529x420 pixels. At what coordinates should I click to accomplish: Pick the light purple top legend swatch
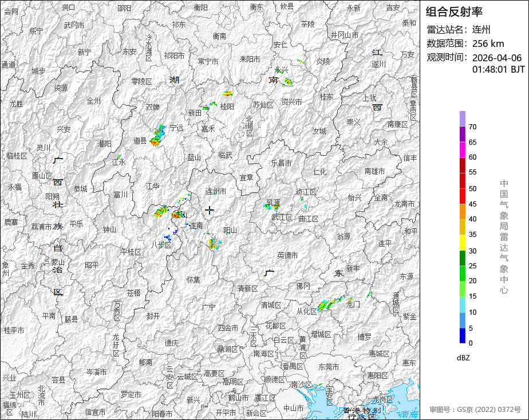(462, 118)
